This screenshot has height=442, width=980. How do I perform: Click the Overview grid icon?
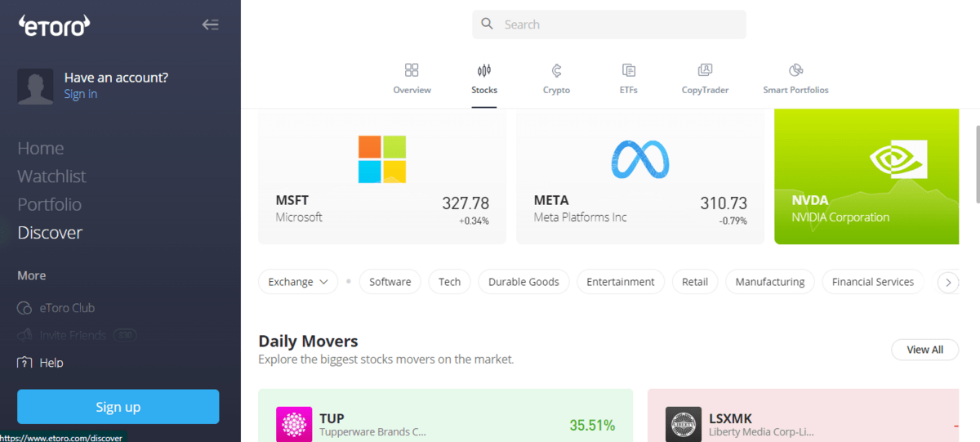pyautogui.click(x=412, y=70)
